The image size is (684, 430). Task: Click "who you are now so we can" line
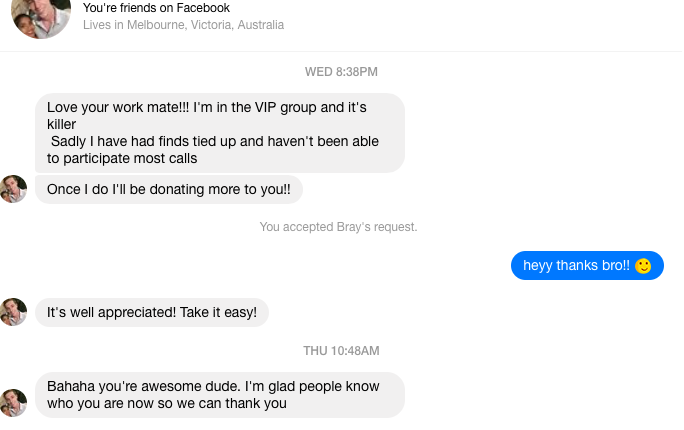(166, 403)
